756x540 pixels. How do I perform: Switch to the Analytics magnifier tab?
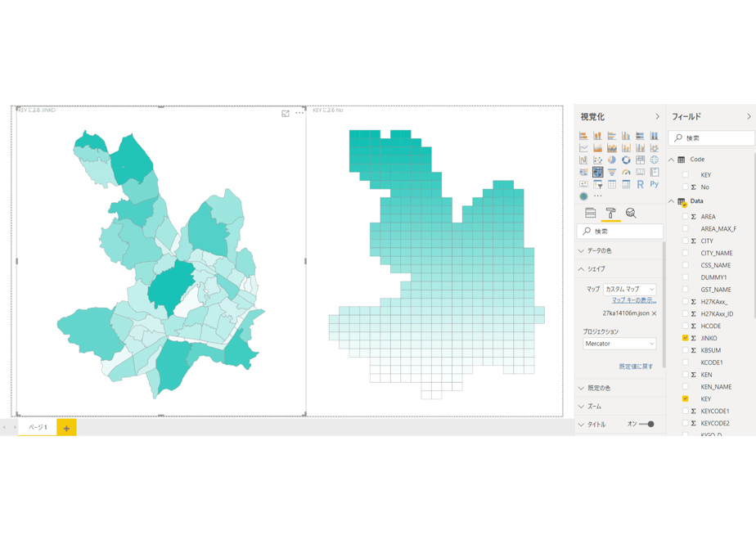pyautogui.click(x=631, y=213)
